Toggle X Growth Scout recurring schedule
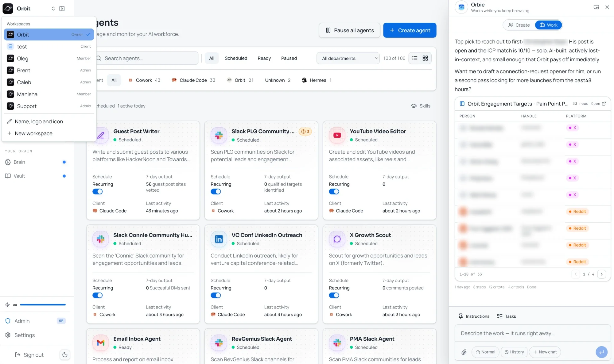Screen dimensions: 614x364 tap(334, 295)
